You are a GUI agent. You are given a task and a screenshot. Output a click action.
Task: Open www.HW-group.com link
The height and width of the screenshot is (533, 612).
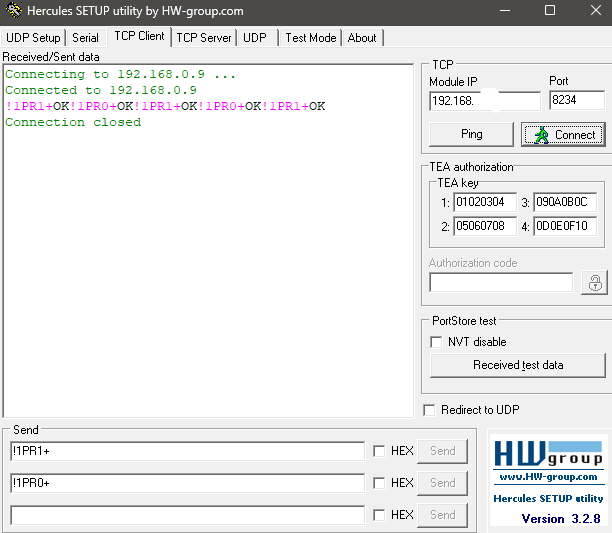(548, 476)
